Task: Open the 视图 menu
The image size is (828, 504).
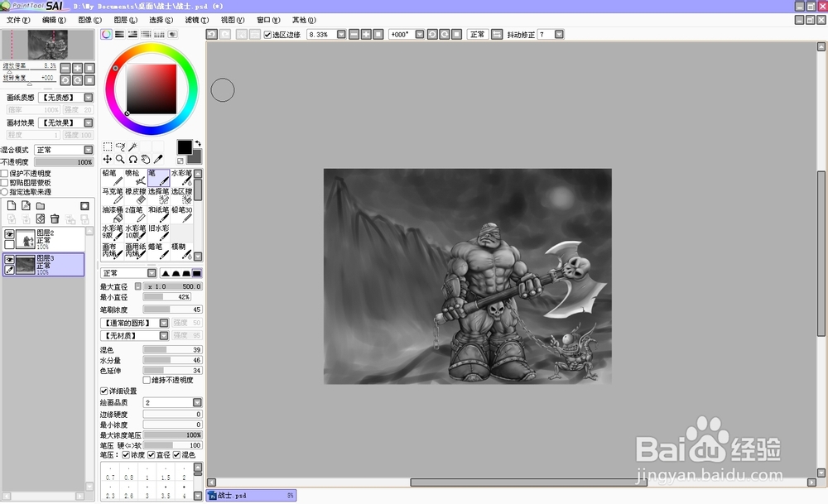Action: [233, 20]
